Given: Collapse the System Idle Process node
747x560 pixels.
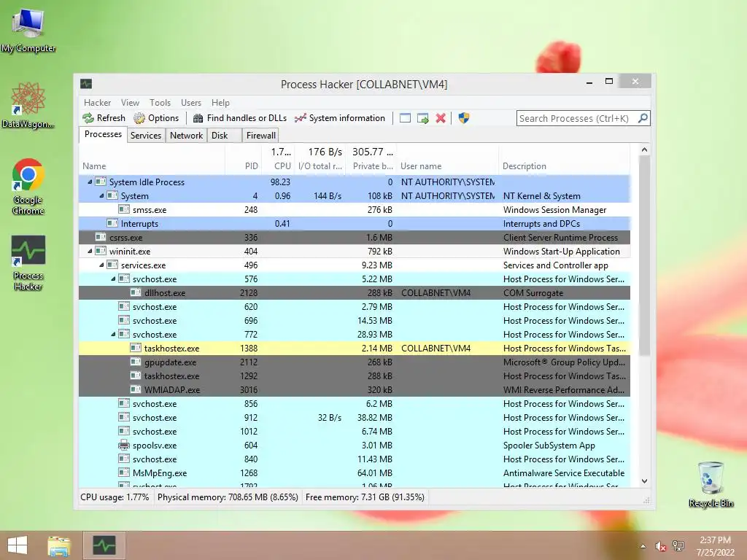Looking at the screenshot, I should (x=90, y=182).
